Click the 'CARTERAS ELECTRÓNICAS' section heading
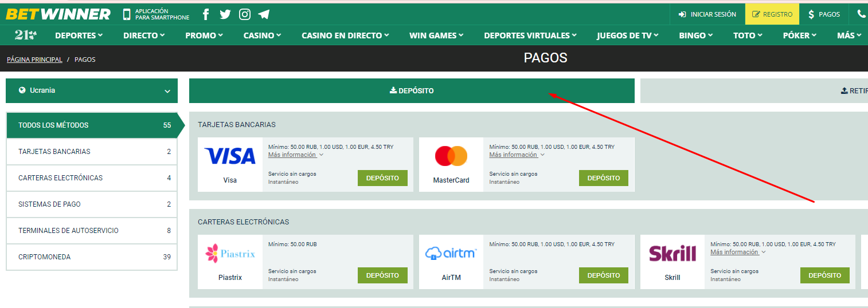This screenshot has width=868, height=308. click(x=244, y=222)
